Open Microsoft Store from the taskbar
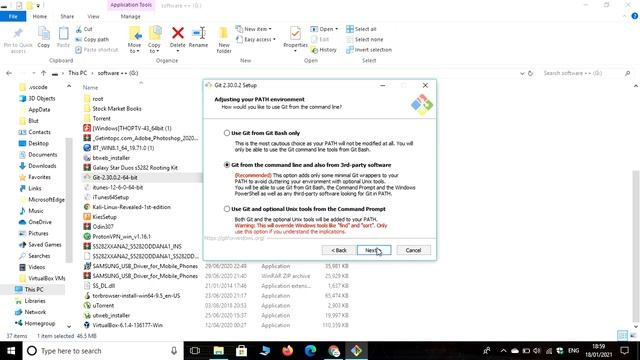This screenshot has height=360, width=640. (241, 351)
